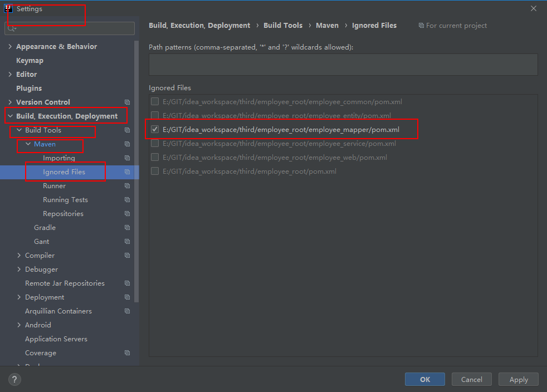
Task: Click the project-level icon beside Remote Jar Repositories
Action: click(128, 283)
